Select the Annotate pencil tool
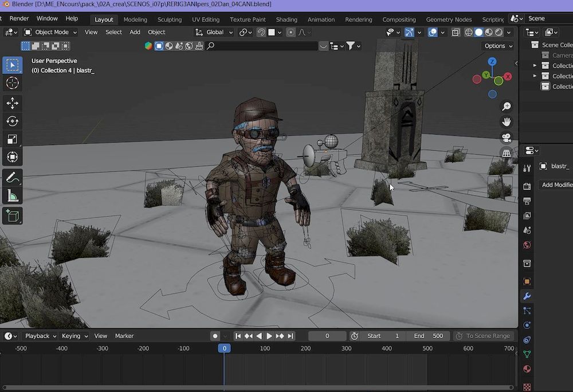The height and width of the screenshot is (392, 573). pos(12,178)
